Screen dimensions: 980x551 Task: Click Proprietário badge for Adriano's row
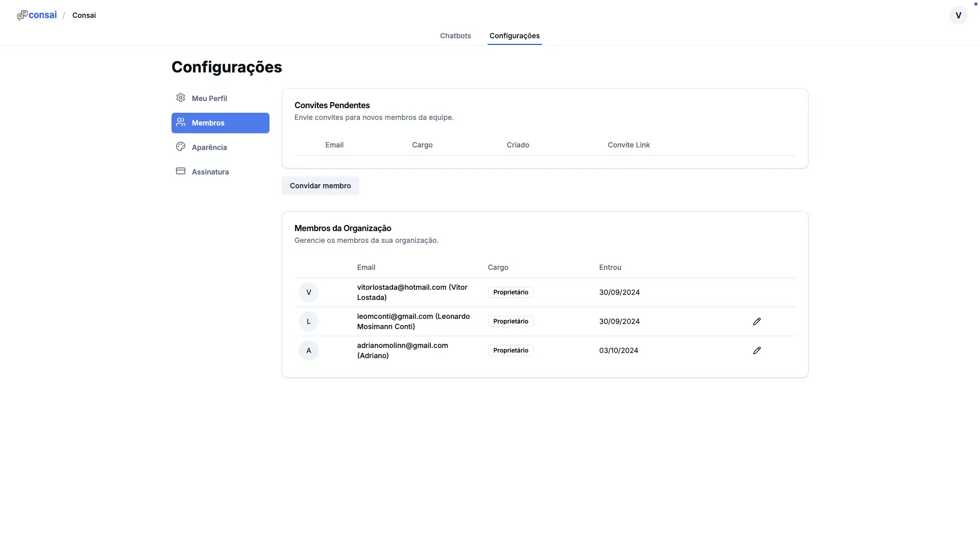[510, 350]
